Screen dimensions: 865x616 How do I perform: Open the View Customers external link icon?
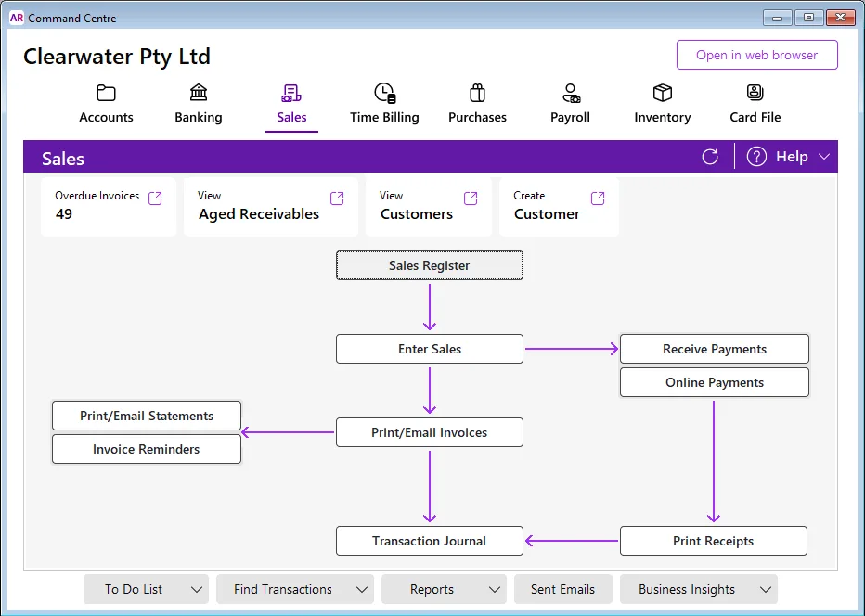pos(471,198)
